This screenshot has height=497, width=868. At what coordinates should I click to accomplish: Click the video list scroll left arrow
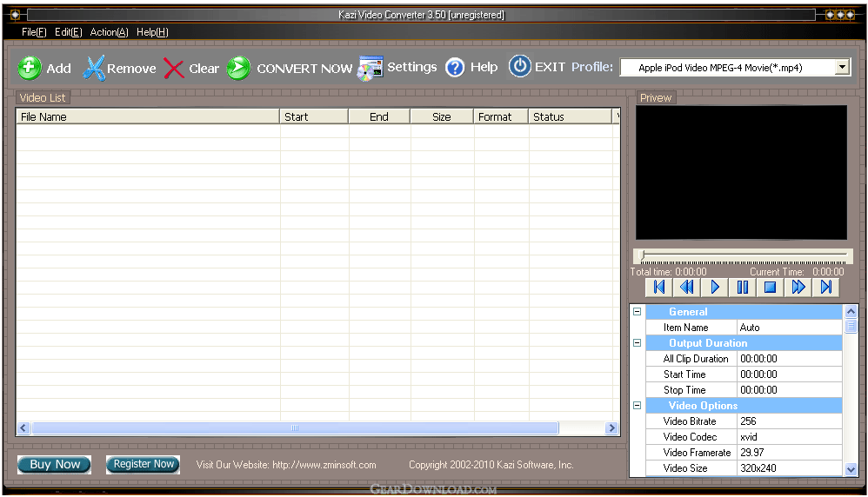coord(23,427)
